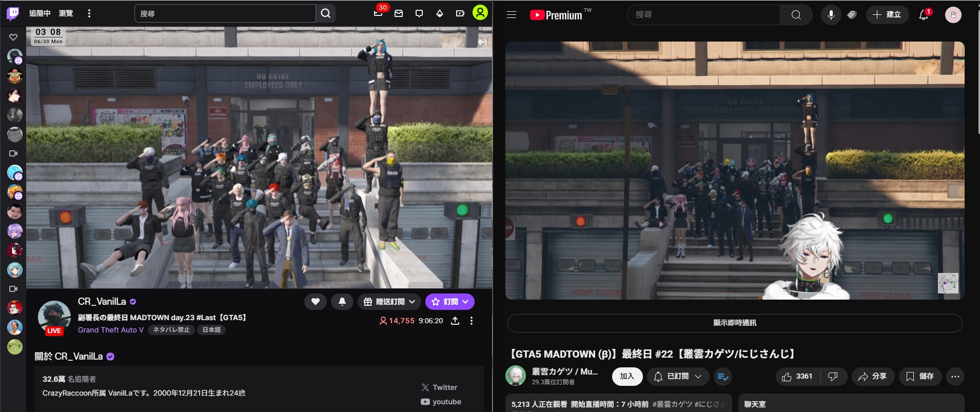Click the 日本語 tag
Viewport: 980px width, 412px height.
pyautogui.click(x=211, y=330)
